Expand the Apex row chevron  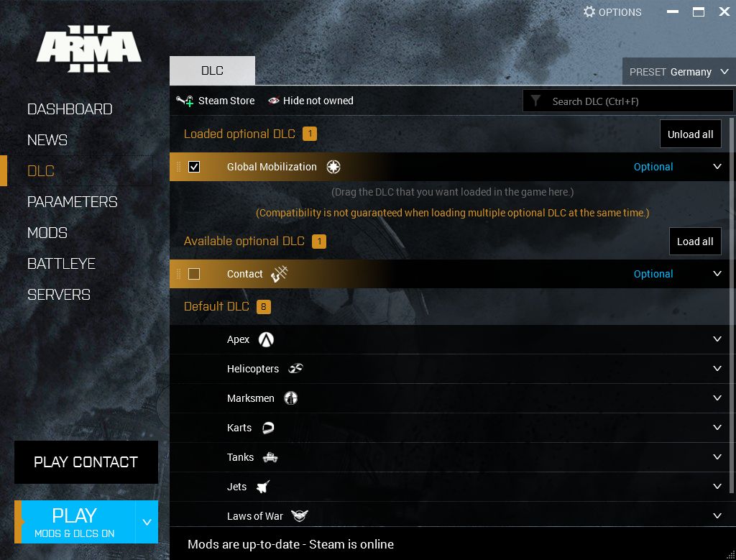point(717,339)
